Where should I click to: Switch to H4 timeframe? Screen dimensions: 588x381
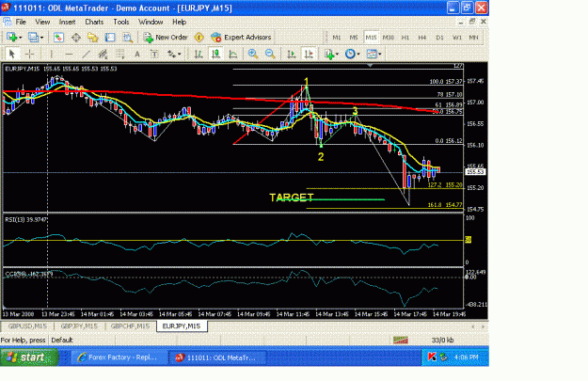pyautogui.click(x=422, y=37)
